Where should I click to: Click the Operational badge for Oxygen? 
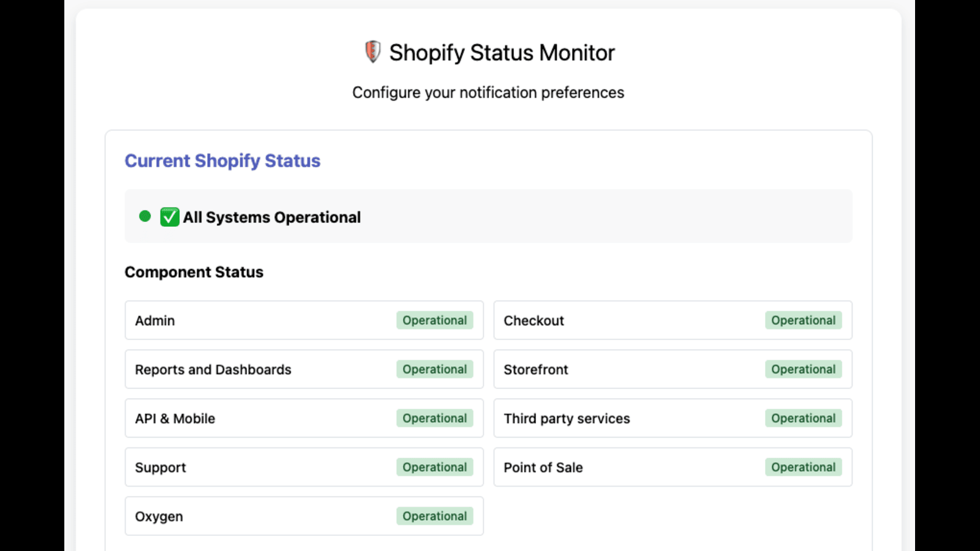point(435,516)
